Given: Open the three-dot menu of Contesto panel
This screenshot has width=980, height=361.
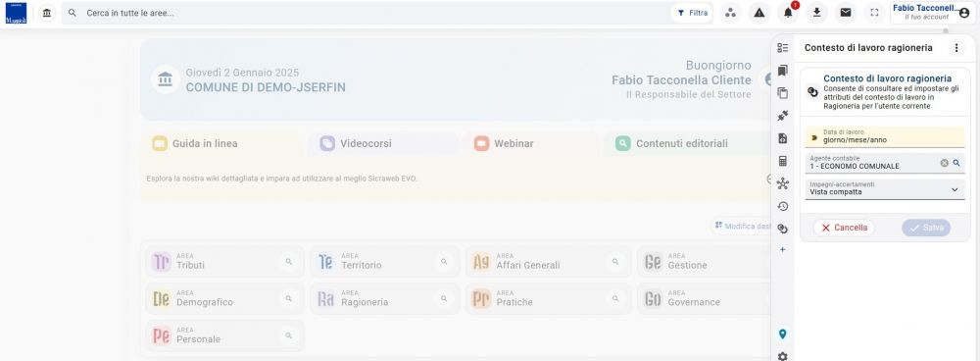Looking at the screenshot, I should (955, 47).
